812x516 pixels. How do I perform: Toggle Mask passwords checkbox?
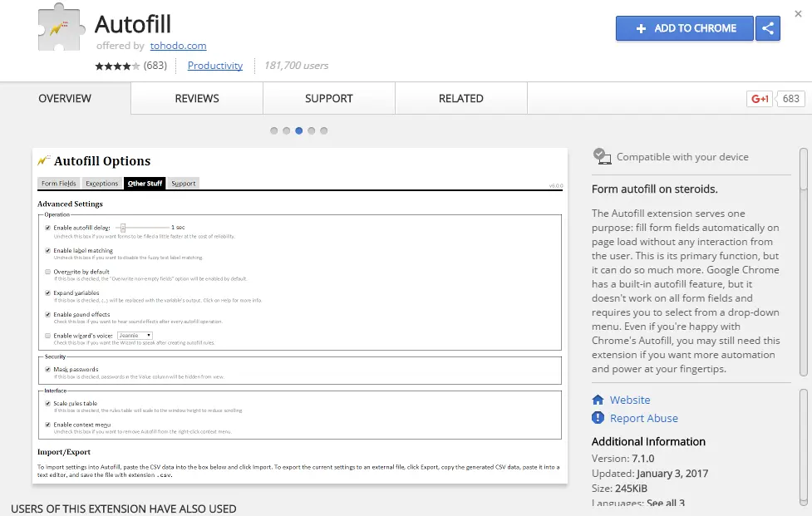47,370
